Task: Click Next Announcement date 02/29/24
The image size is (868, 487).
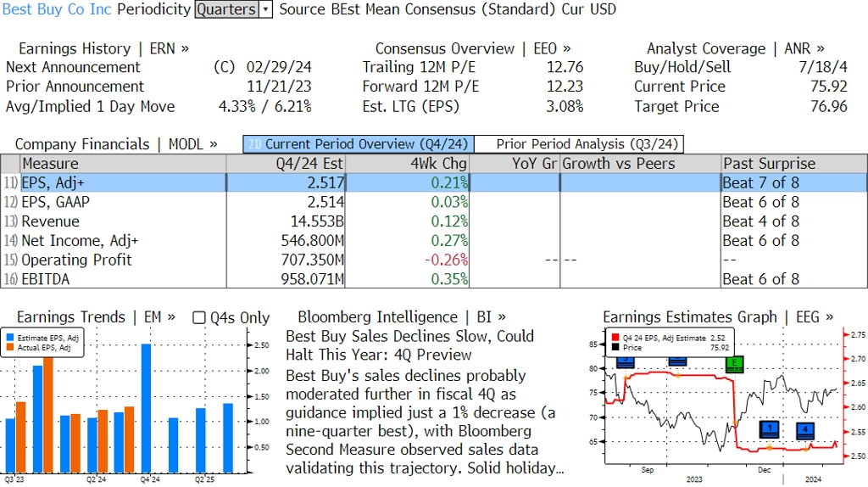Action: coord(279,67)
